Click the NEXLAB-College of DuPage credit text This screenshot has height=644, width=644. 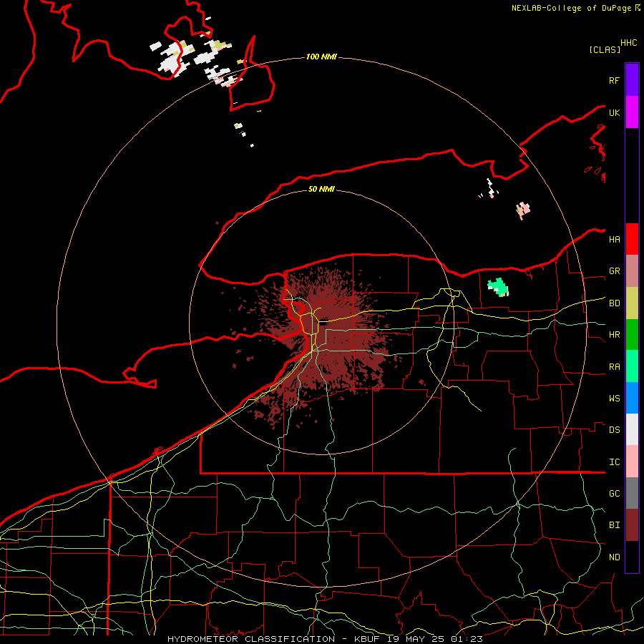tap(571, 8)
